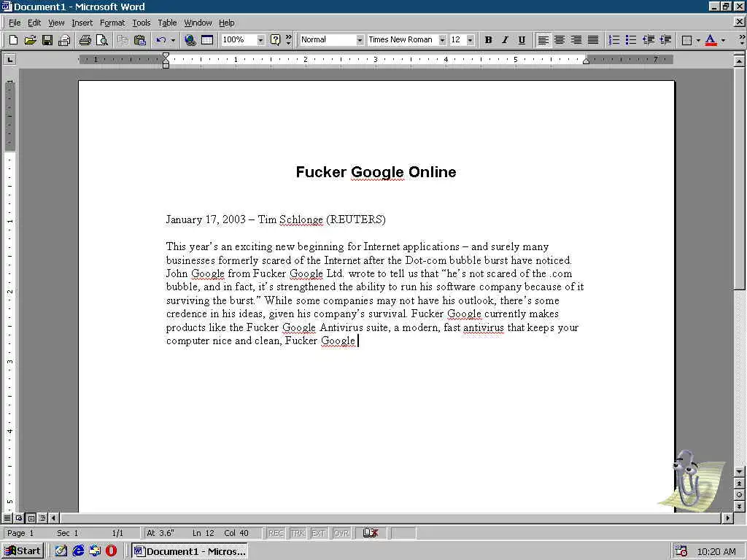This screenshot has width=747, height=560.
Task: Show more Formatting toolbar buttons
Action: tap(742, 40)
